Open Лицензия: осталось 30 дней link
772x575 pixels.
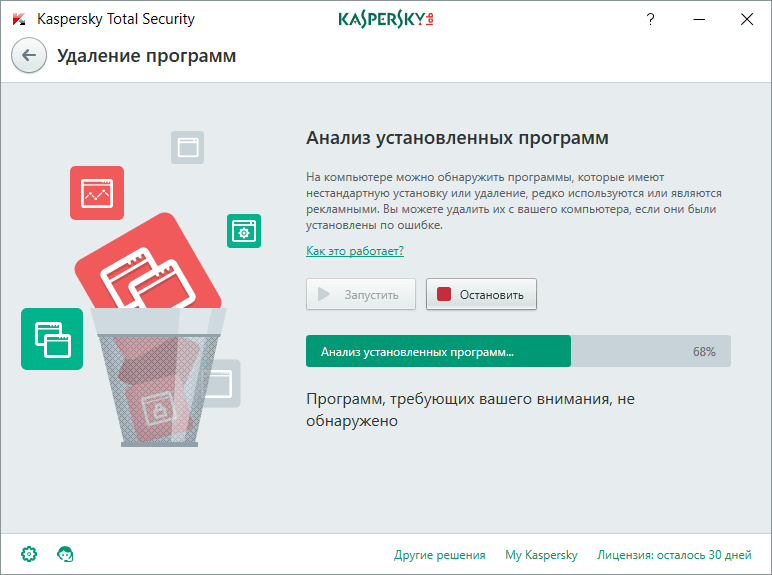(674, 555)
